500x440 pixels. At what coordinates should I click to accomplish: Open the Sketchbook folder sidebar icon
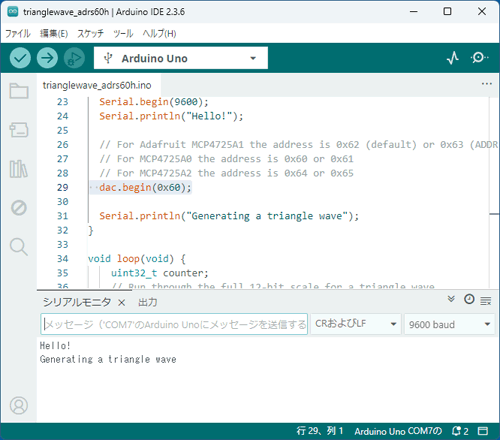tap(19, 90)
